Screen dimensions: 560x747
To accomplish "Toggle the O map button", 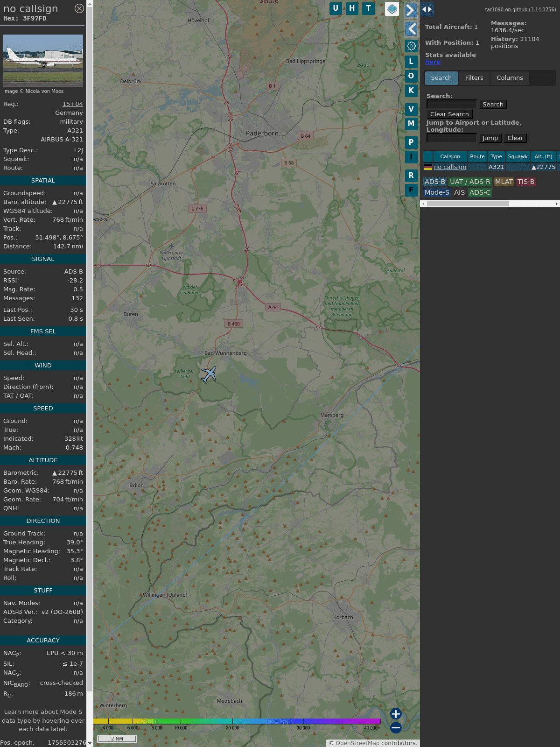I will (x=411, y=76).
